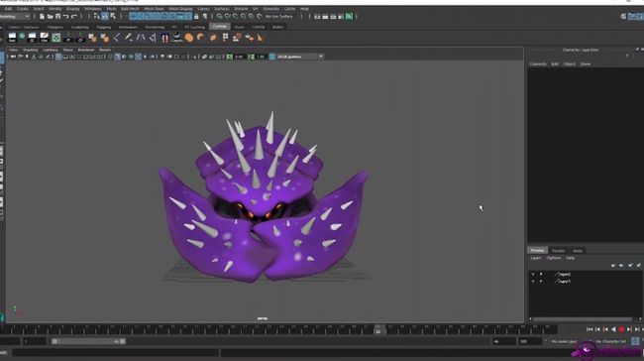Undo the last action

pos(65,17)
